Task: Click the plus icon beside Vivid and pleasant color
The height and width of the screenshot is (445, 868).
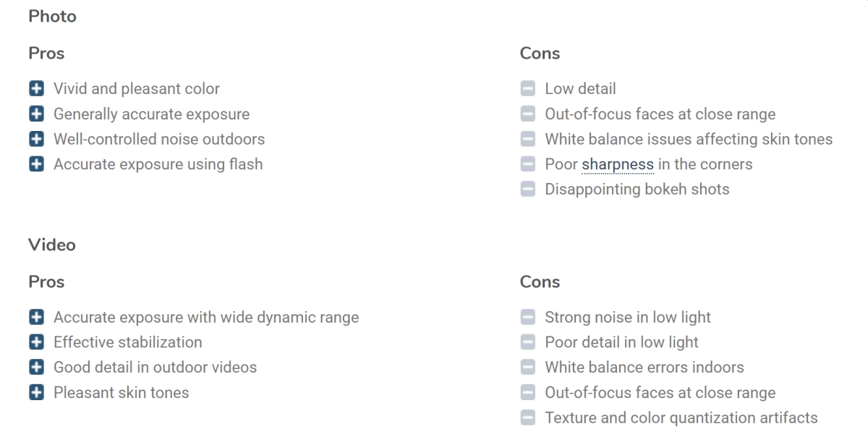Action: pyautogui.click(x=36, y=89)
